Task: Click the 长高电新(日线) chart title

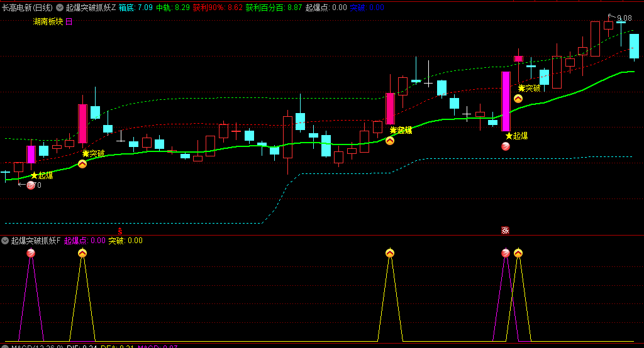Action: [x=28, y=8]
